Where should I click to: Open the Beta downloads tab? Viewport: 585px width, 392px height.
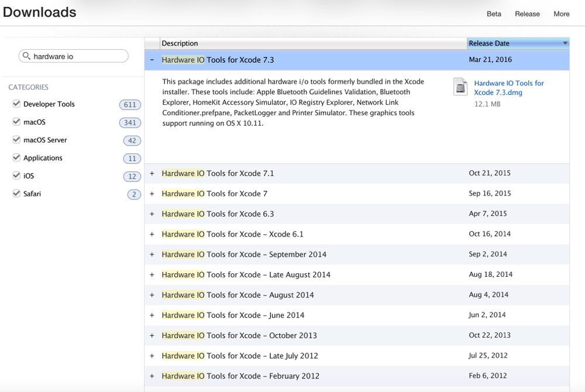(x=494, y=14)
